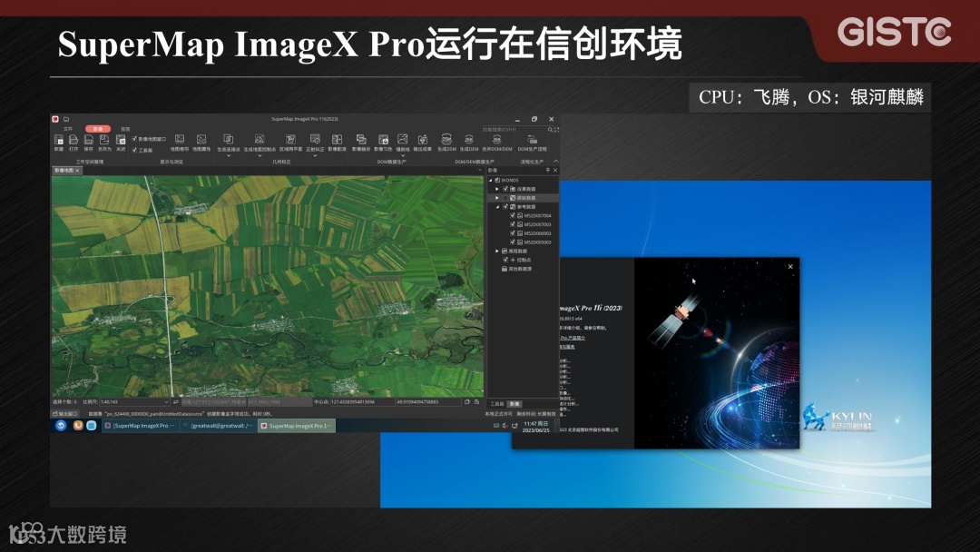Click the folder icon in title bar

click(66, 119)
